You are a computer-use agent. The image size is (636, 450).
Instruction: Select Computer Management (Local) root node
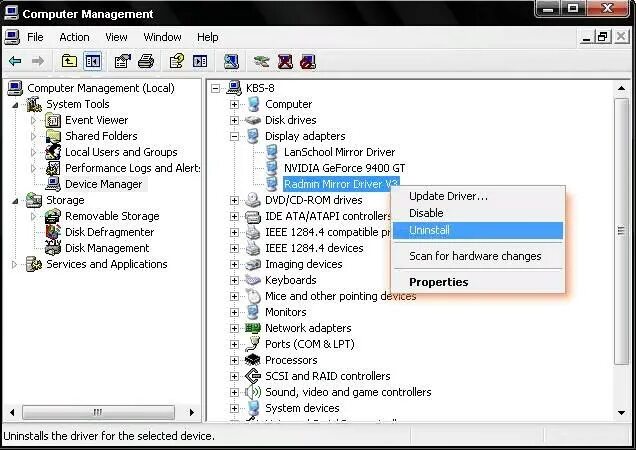[x=101, y=88]
